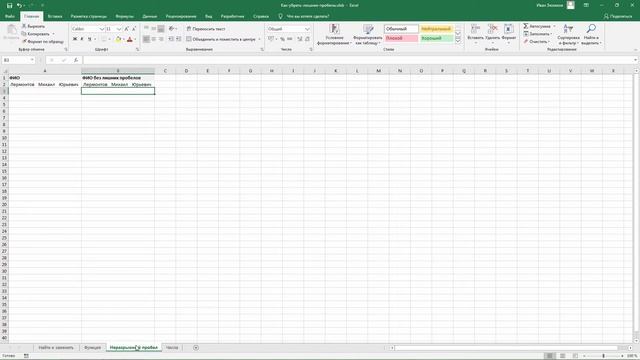
Task: Click the fx insert function button
Action: pyautogui.click(x=76, y=60)
